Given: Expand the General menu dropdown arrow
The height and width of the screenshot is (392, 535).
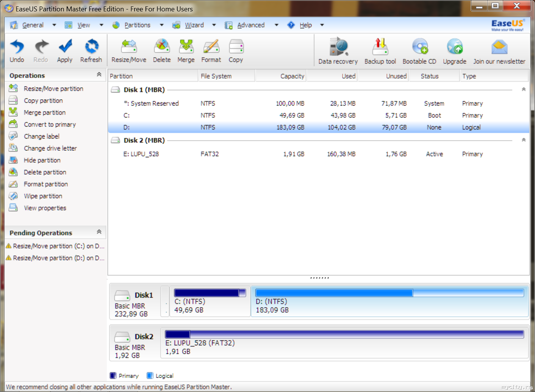Looking at the screenshot, I should [54, 25].
